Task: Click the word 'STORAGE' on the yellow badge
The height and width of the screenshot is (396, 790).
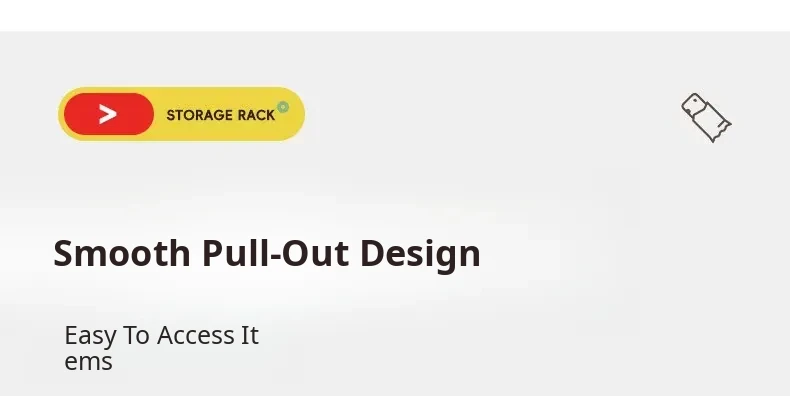Action: click(200, 115)
